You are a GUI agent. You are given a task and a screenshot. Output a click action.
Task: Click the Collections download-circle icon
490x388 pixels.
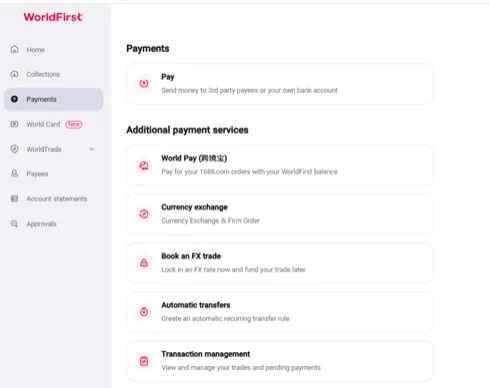point(14,74)
